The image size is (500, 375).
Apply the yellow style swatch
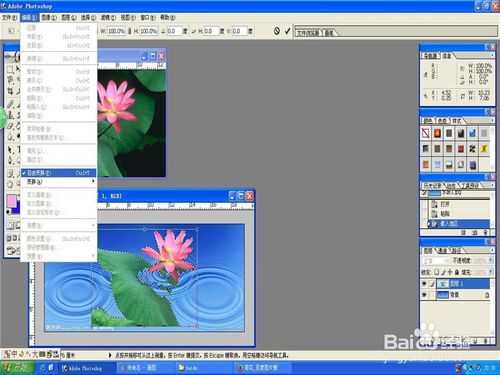(x=484, y=148)
